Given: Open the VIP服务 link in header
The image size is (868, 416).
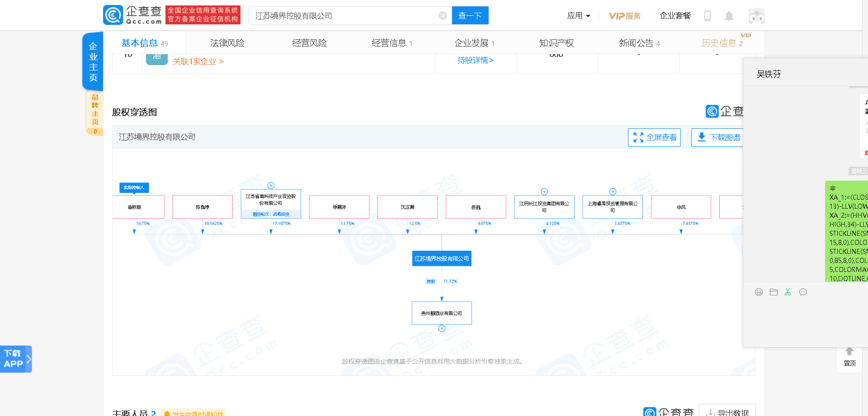Looking at the screenshot, I should (x=625, y=16).
